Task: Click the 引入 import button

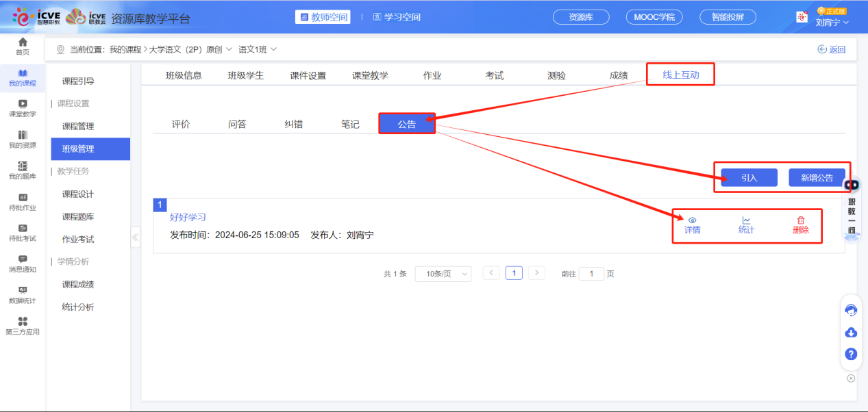Action: click(747, 177)
